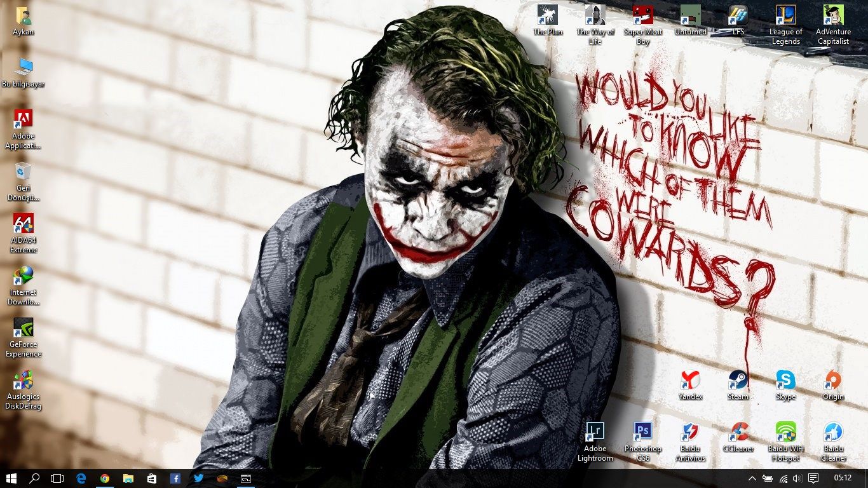Select the League of Legends shortcut

pyautogui.click(x=786, y=25)
